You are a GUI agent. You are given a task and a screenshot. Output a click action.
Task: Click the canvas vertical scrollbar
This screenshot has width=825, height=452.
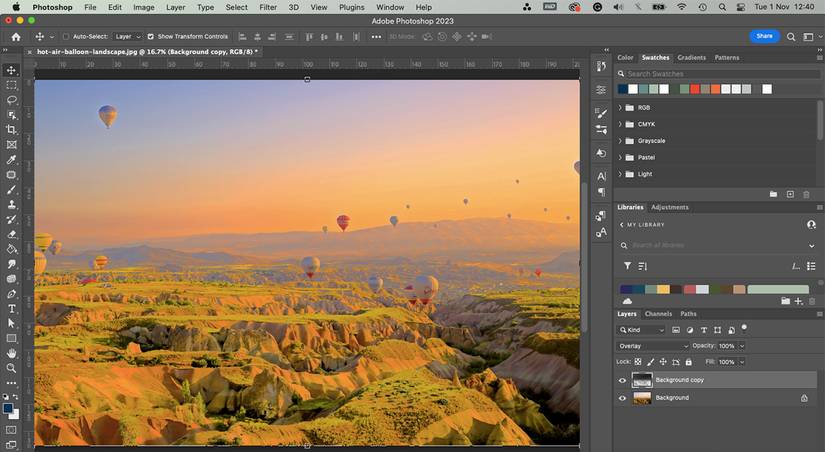tap(583, 257)
